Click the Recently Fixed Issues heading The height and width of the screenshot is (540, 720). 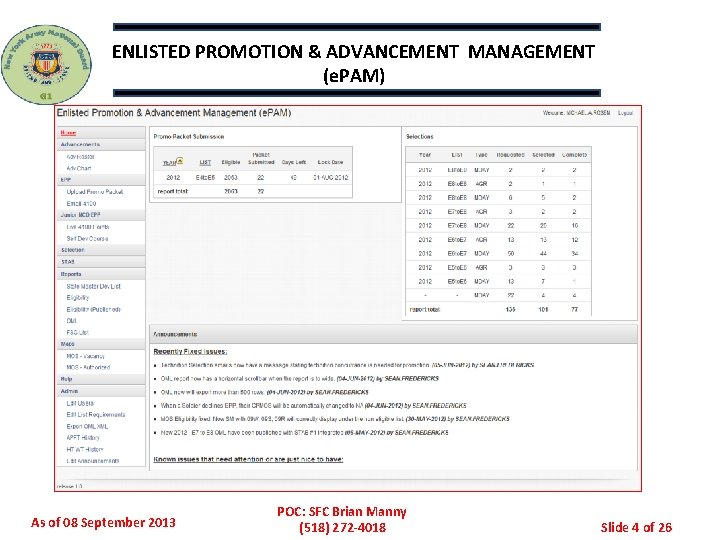click(190, 351)
